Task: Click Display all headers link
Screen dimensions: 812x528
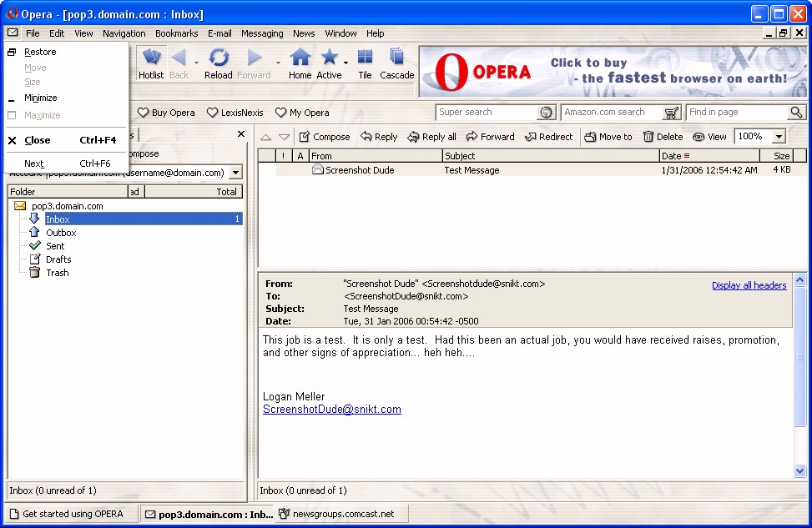Action: click(749, 285)
